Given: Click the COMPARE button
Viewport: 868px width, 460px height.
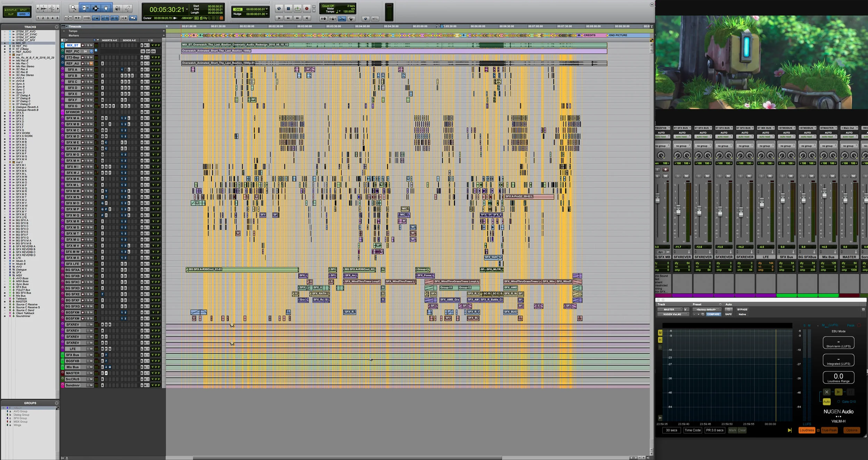Looking at the screenshot, I should [x=713, y=314].
